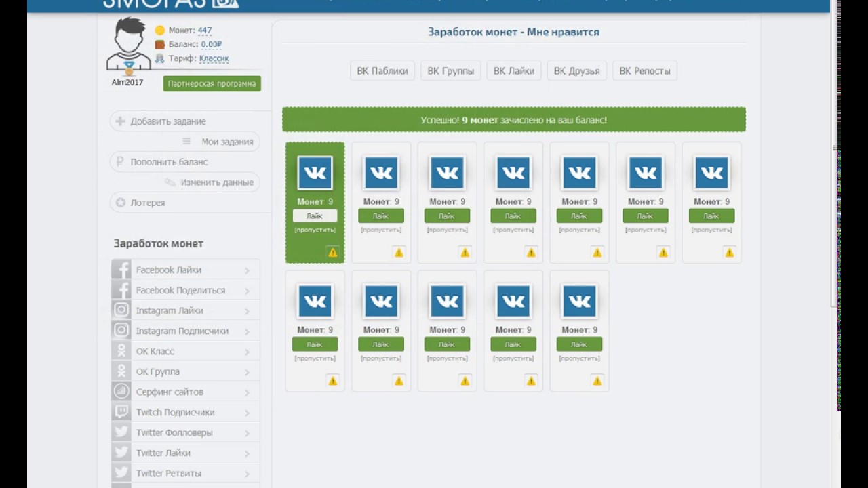868x488 pixels.
Task: Expand the chevron on Facebook Поделиться row
Action: coord(247,291)
